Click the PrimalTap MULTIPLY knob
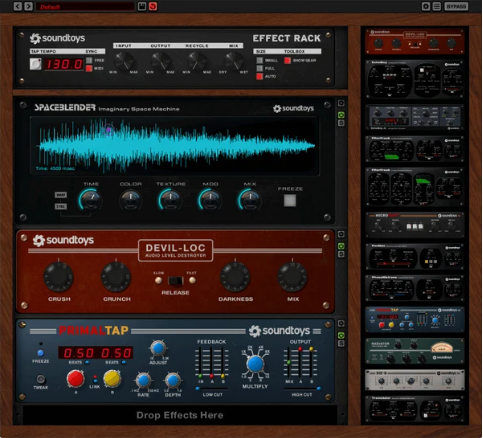 255,364
